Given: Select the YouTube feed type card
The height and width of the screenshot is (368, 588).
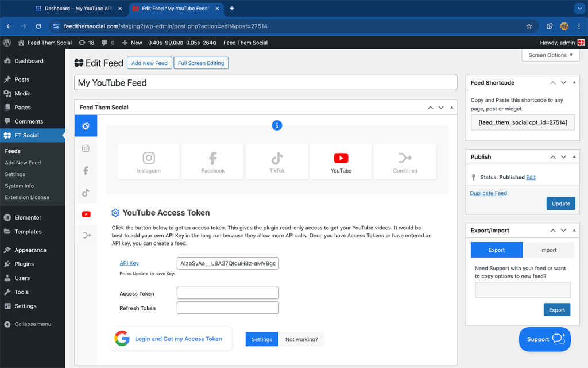Looking at the screenshot, I should tap(341, 162).
